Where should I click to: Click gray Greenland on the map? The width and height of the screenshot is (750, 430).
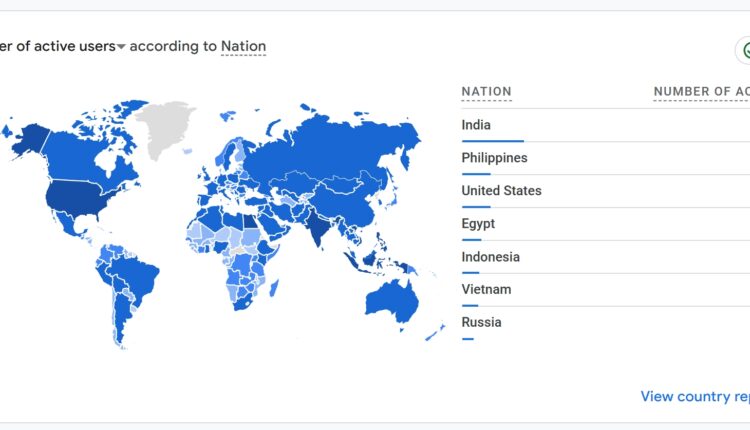point(164,125)
